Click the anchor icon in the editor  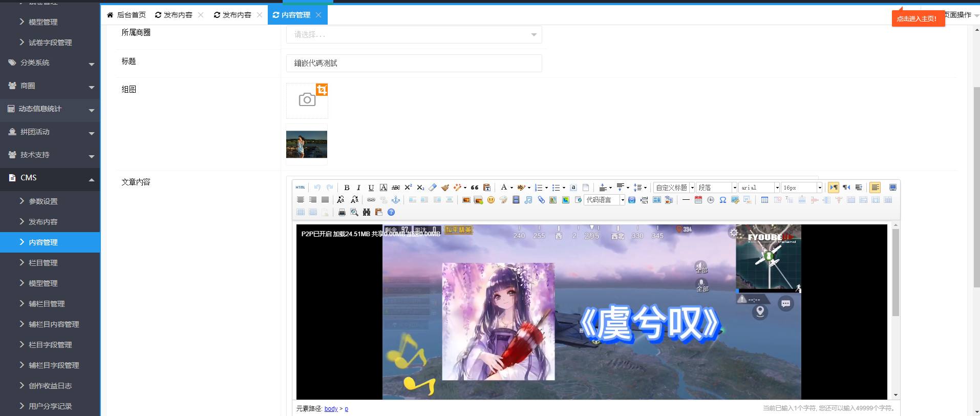tap(395, 200)
